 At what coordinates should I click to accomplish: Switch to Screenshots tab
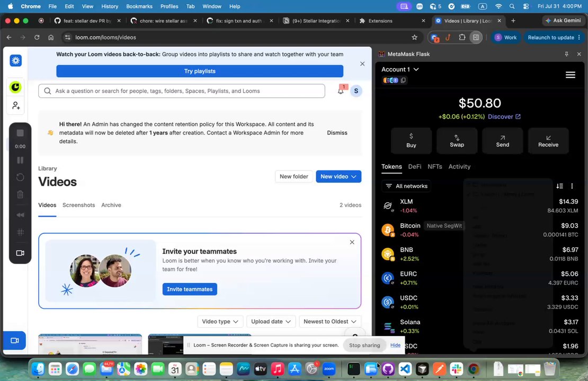click(79, 205)
